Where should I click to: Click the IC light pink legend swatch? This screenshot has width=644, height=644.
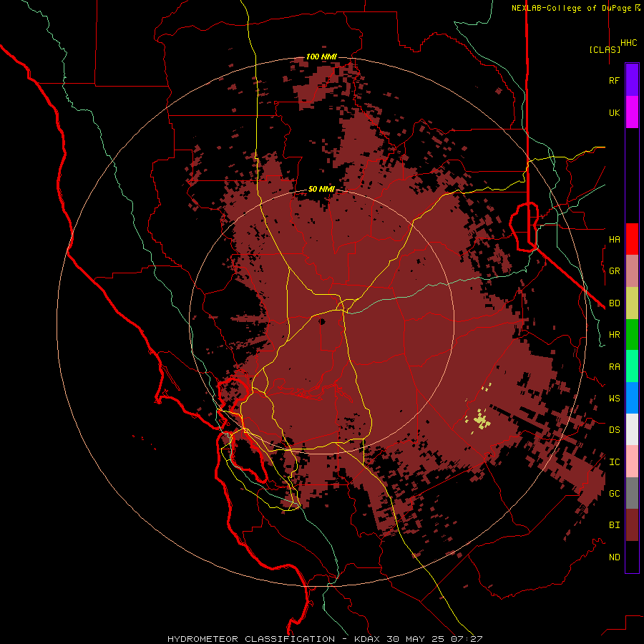pos(632,462)
